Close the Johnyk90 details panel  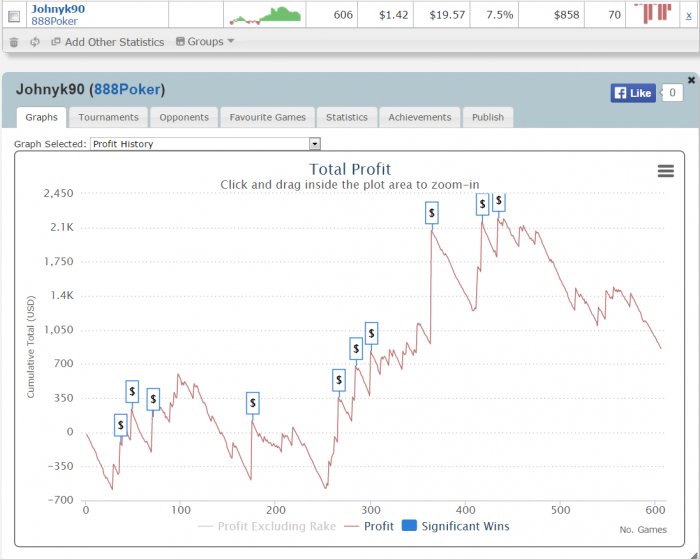691,80
